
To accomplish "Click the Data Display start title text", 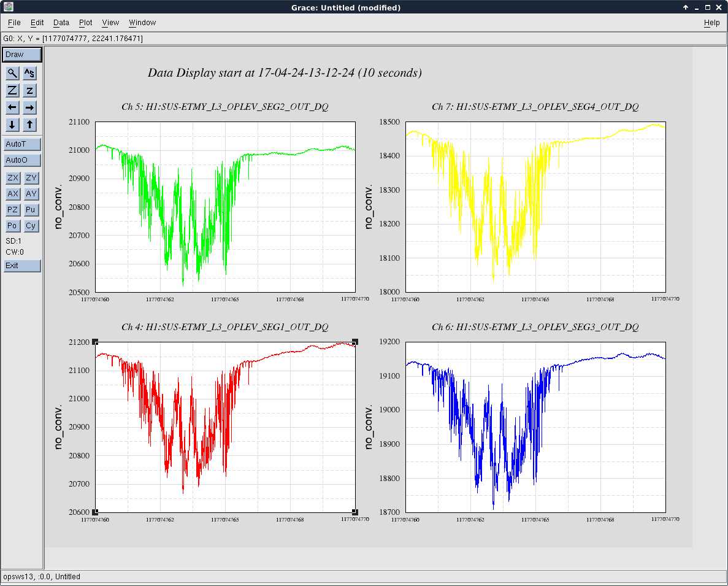I will pos(285,73).
